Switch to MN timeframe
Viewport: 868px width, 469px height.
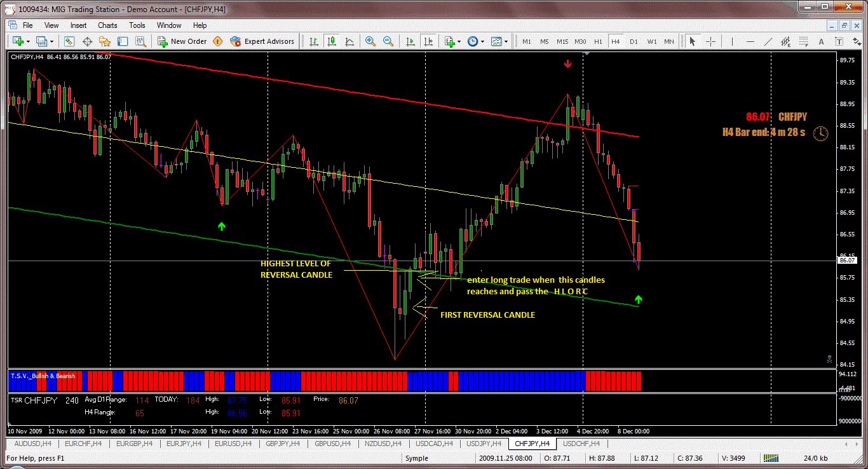[x=669, y=41]
